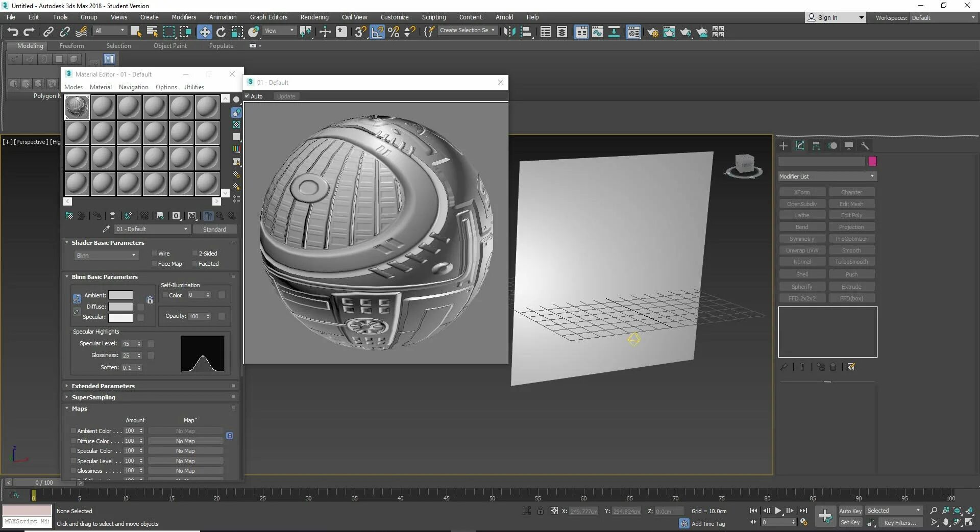Activate the Select Object tool

point(135,32)
